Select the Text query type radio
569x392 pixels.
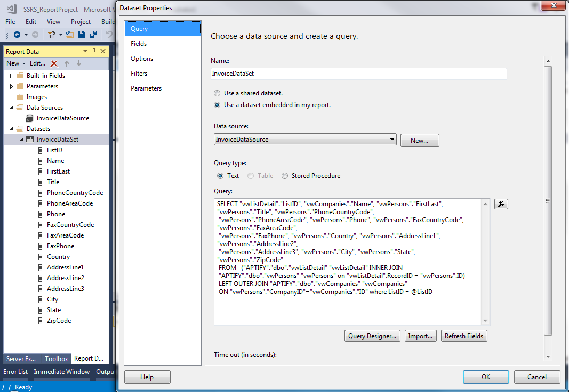220,176
